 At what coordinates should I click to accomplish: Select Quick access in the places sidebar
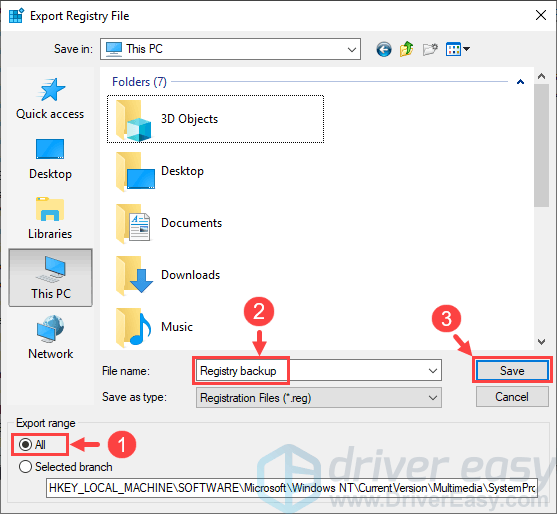pyautogui.click(x=50, y=99)
